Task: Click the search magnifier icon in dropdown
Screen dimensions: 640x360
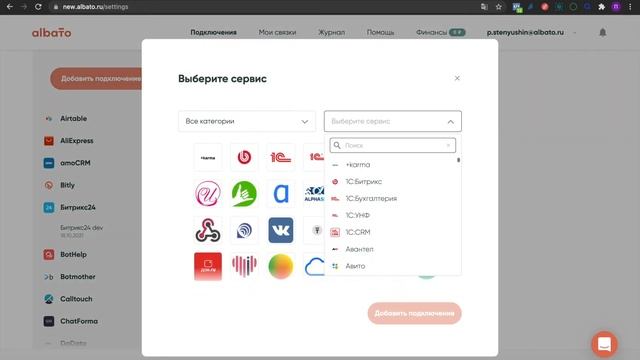Action: 337,145
